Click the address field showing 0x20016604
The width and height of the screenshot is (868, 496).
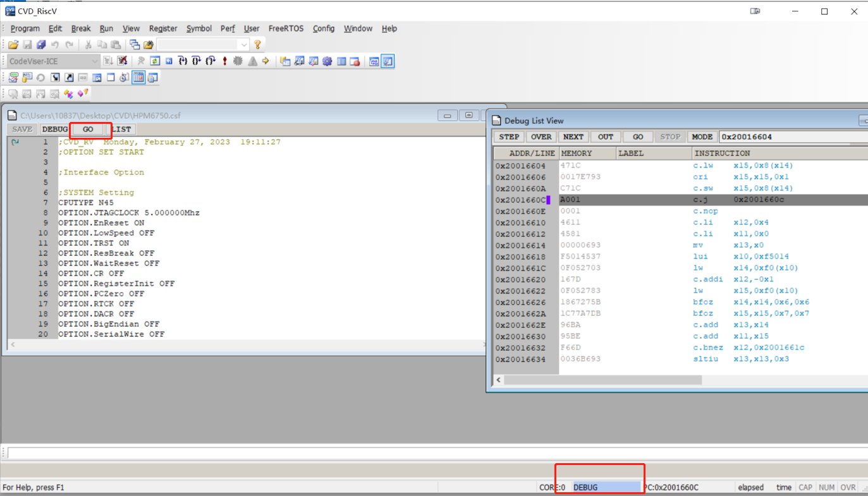(793, 136)
